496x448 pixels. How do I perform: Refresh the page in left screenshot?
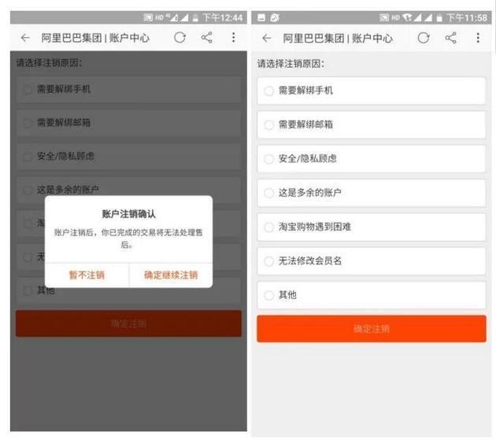coord(180,38)
